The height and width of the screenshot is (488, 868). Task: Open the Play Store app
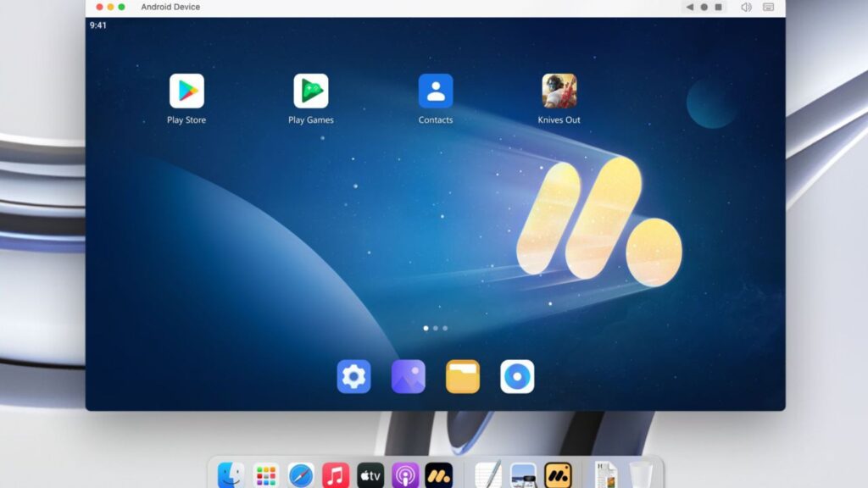click(x=186, y=91)
